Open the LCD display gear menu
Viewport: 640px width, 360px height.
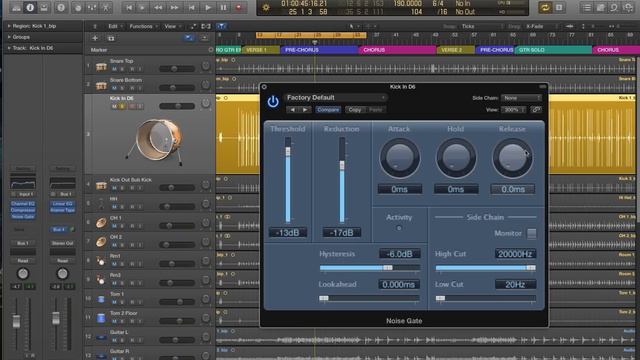coord(266,8)
